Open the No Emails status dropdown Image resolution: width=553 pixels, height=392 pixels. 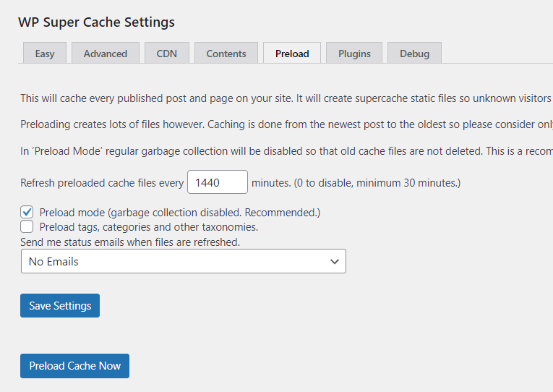[x=184, y=261]
